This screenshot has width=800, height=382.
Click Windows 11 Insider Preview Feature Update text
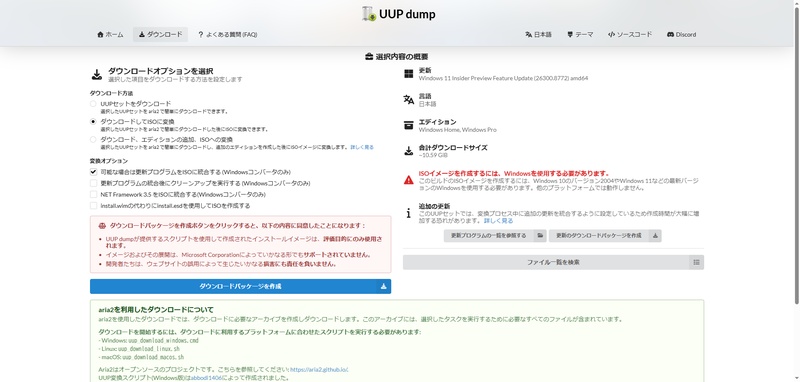tap(503, 79)
